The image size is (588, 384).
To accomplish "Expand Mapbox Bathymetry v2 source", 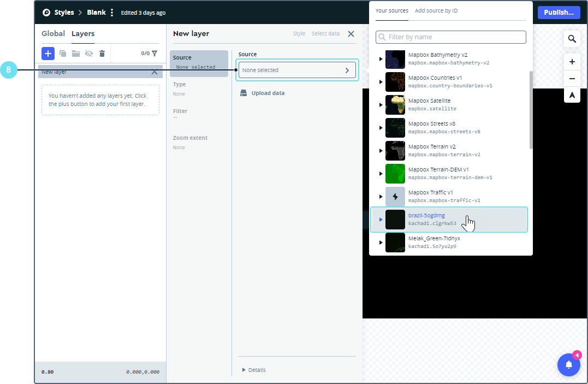I will tap(381, 59).
